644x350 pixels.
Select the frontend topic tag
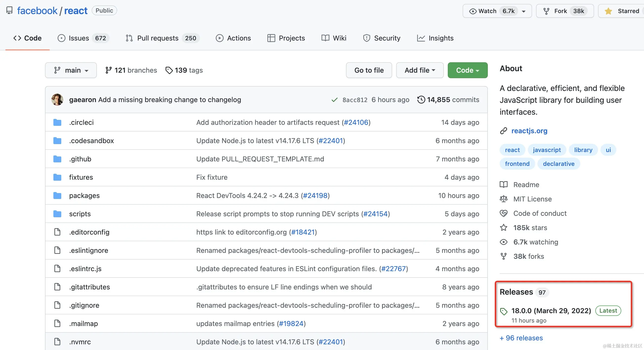click(517, 164)
